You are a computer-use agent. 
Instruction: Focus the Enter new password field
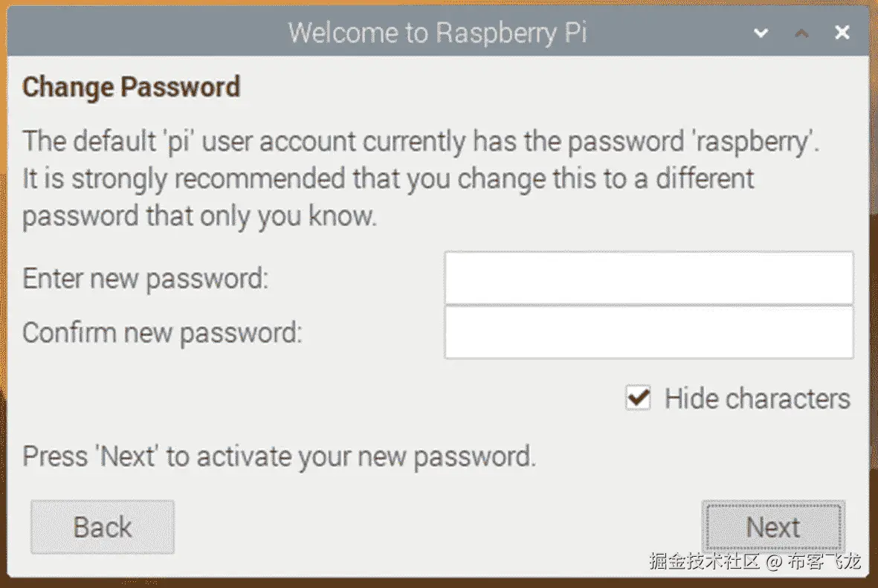648,278
